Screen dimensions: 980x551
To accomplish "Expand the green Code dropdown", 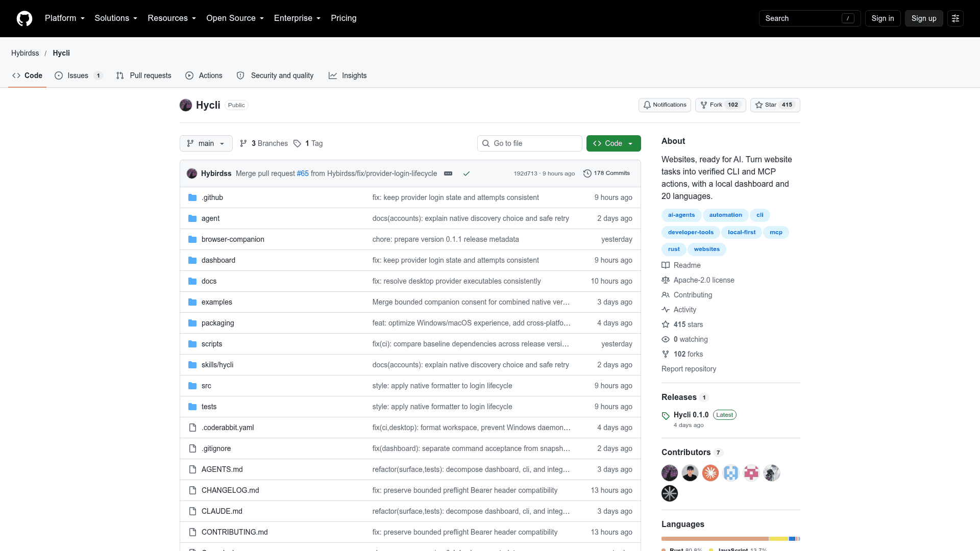I will click(x=614, y=143).
